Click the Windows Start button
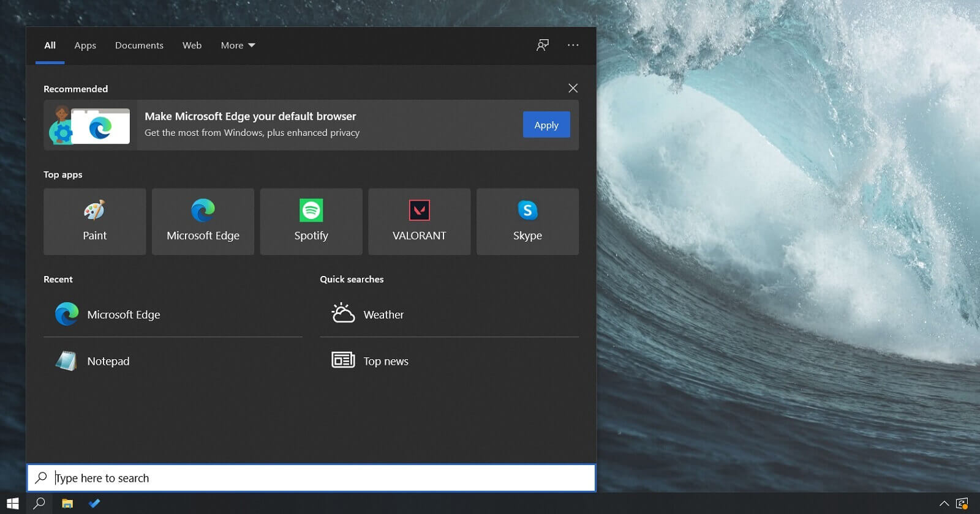This screenshot has height=514, width=980. 13,504
